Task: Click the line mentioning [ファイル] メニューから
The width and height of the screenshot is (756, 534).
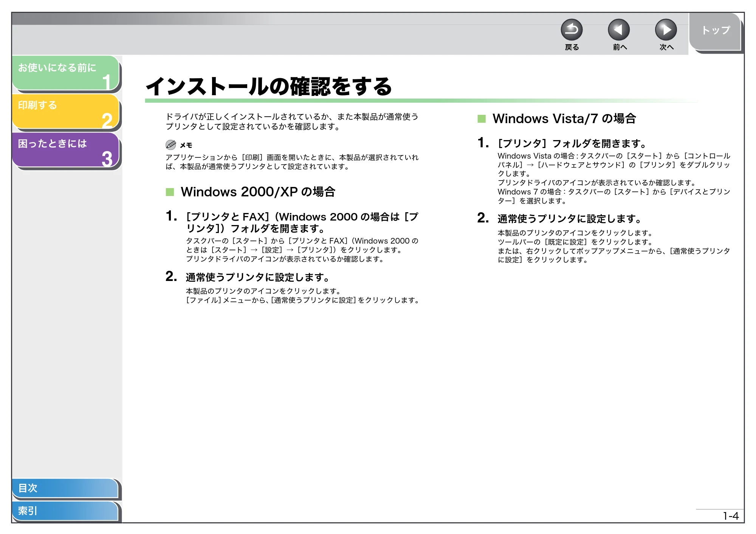Action: coord(302,300)
